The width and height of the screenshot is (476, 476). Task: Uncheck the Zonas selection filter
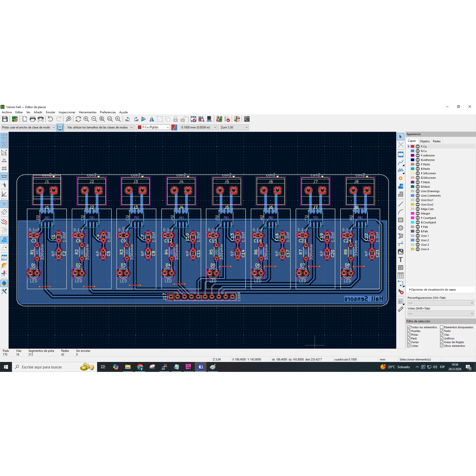pyautogui.click(x=409, y=342)
